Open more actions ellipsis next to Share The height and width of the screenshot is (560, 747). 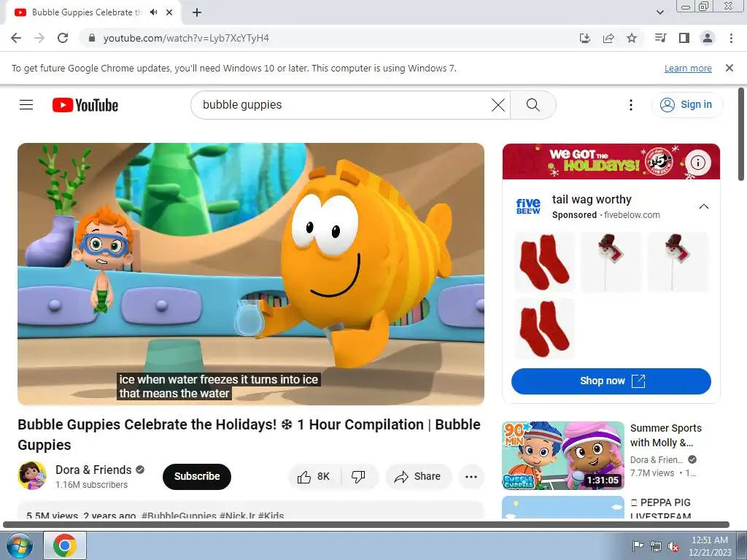click(471, 477)
